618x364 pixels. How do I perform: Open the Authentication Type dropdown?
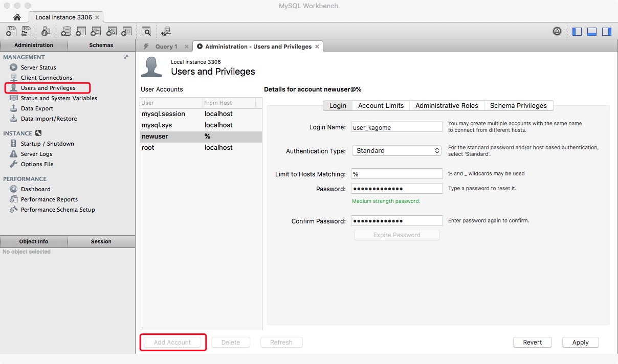(x=396, y=151)
